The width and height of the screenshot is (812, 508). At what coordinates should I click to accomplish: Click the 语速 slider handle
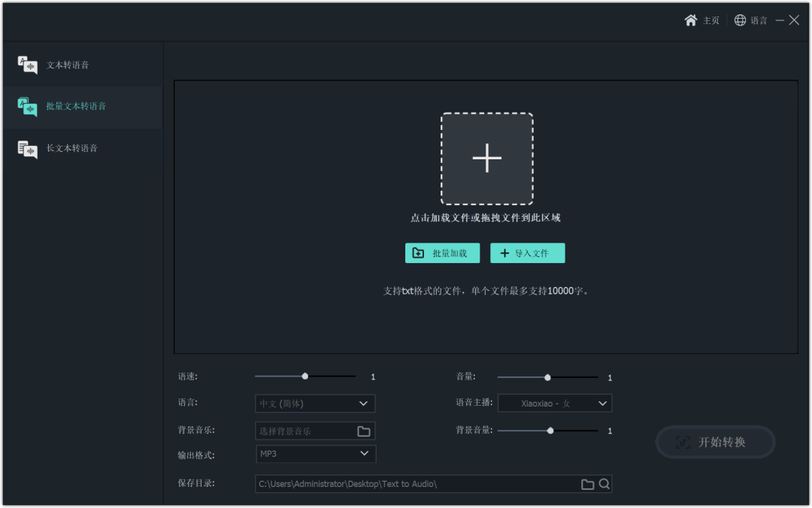(305, 376)
